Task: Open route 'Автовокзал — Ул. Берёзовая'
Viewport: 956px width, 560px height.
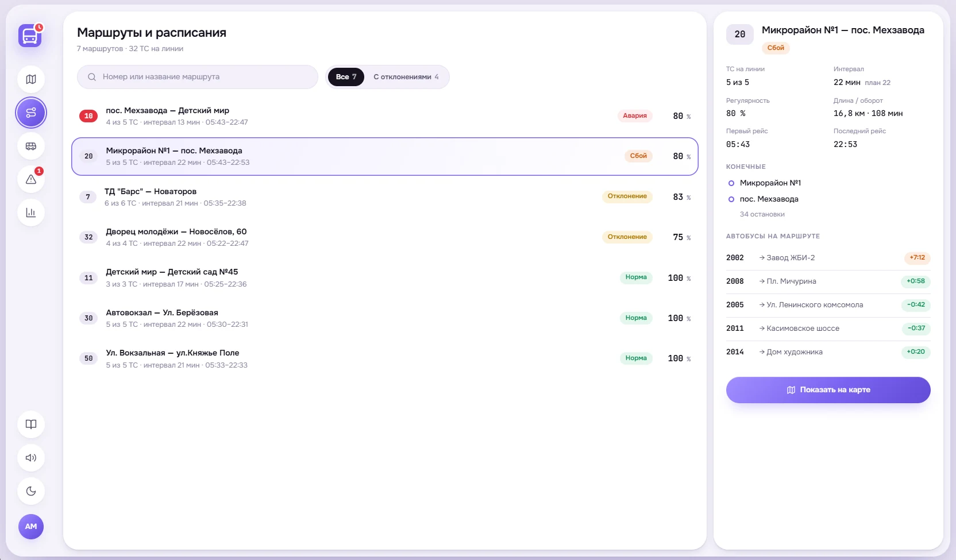Action: point(385,318)
